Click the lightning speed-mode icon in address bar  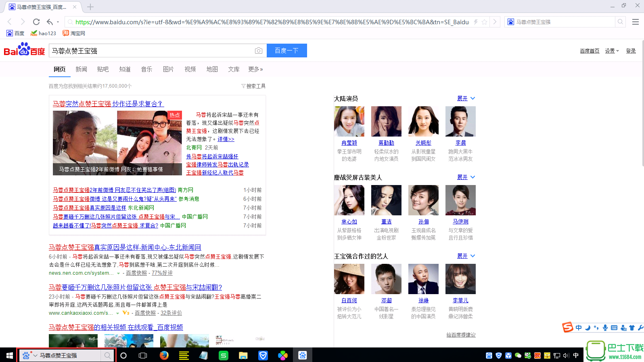click(x=476, y=22)
